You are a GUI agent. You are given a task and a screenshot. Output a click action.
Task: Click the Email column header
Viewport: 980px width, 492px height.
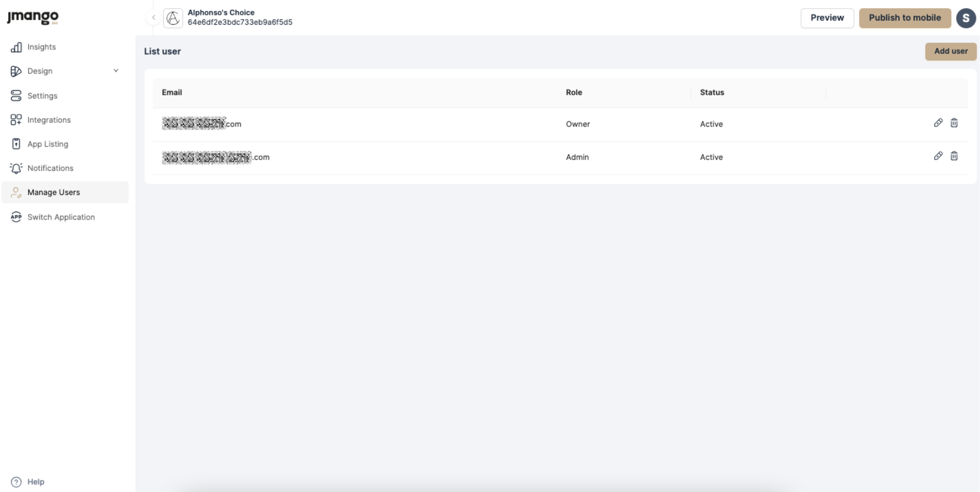(x=172, y=92)
